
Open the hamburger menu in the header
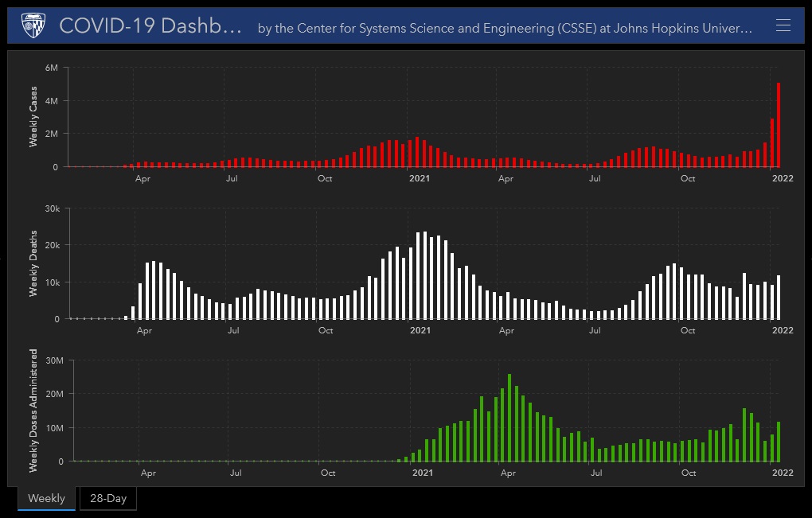(x=783, y=26)
